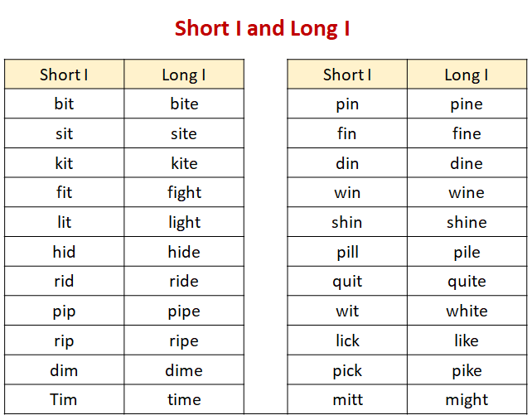Click the word 'white'
Screen dimensions: 532x420
pyautogui.click(x=467, y=311)
